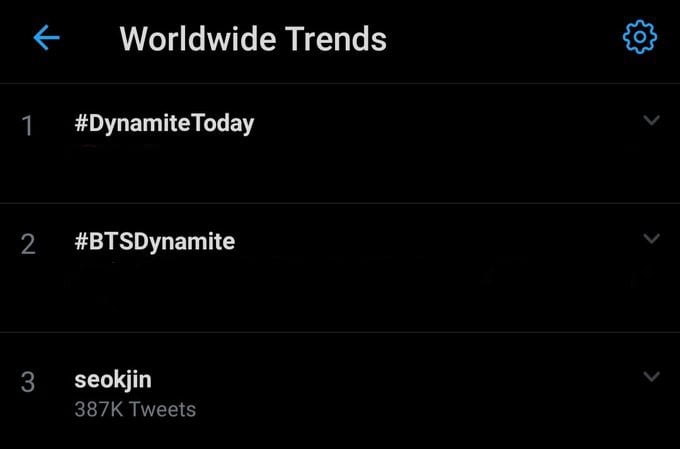Tap rank number 3 beside seokjin

coord(28,382)
